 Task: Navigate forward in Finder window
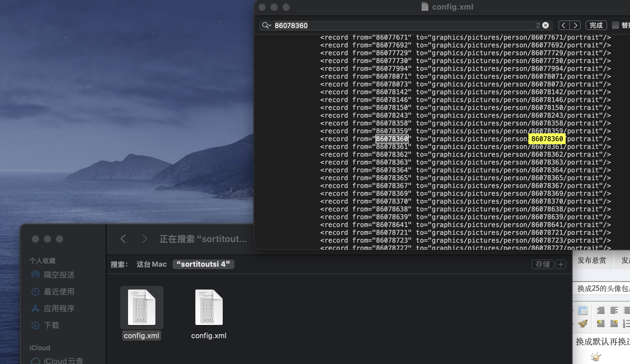pos(145,239)
